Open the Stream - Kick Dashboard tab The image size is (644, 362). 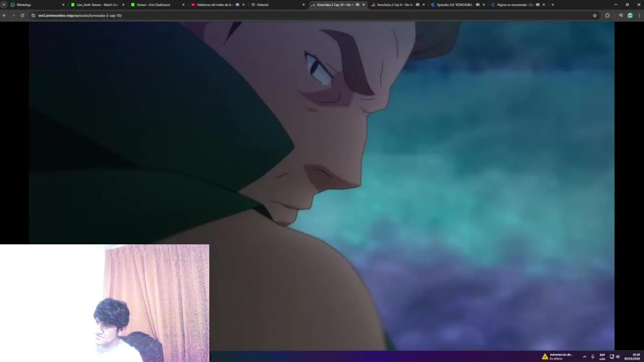(x=157, y=5)
